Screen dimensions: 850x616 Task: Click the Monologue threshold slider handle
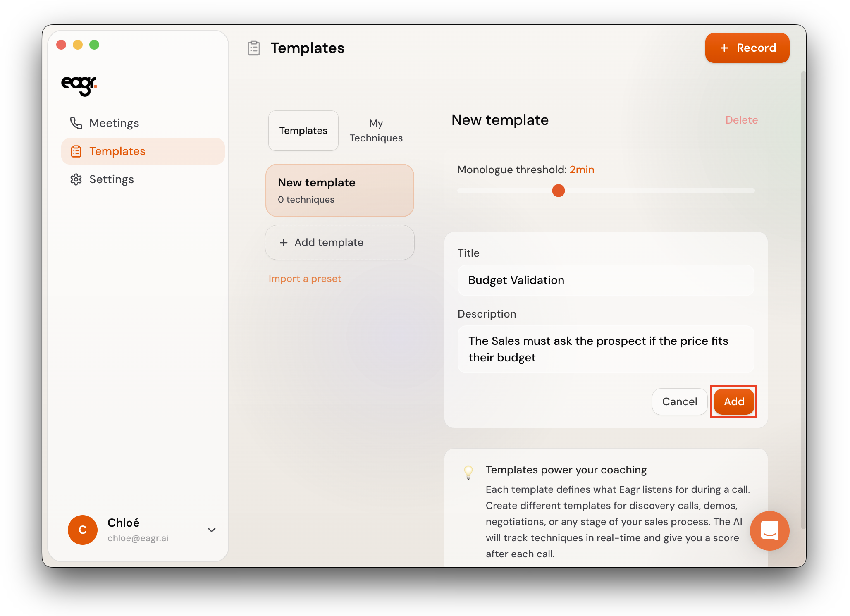click(558, 191)
